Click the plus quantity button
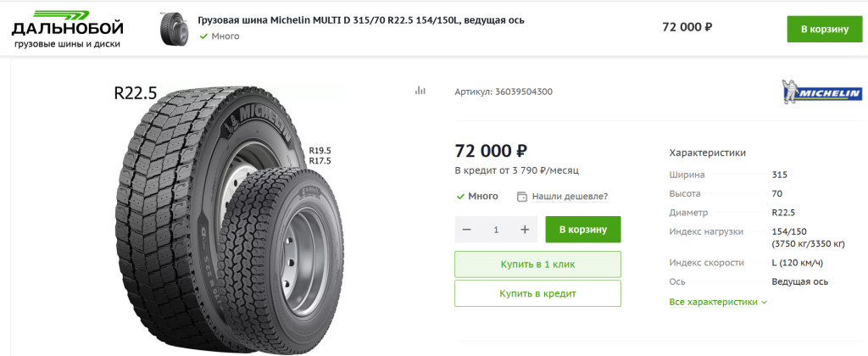 525,230
